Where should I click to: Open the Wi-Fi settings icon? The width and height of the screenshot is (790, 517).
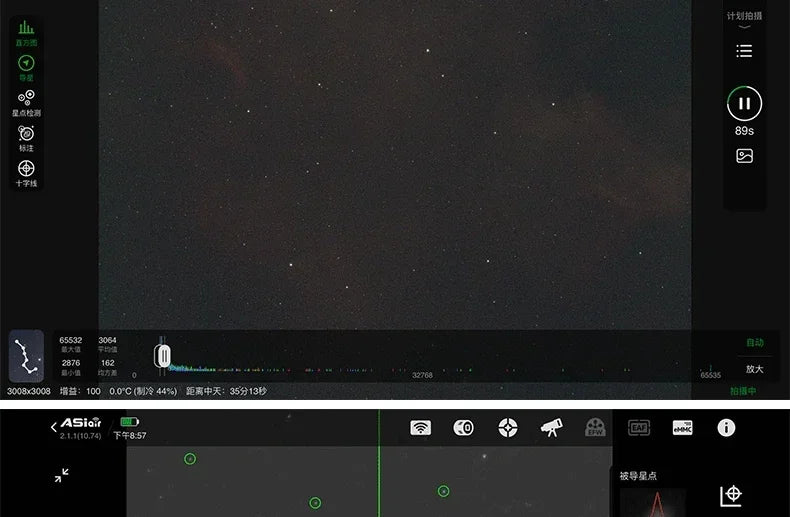[x=421, y=428]
